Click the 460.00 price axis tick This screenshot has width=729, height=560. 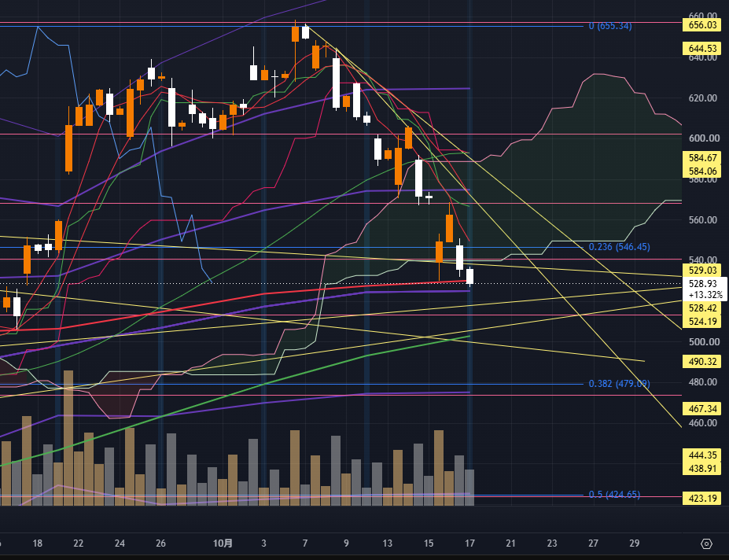702,423
